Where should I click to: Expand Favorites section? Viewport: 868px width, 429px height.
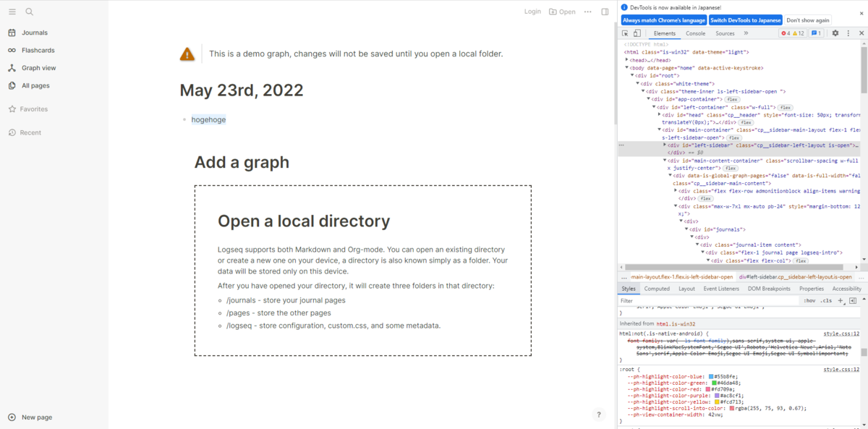(x=34, y=109)
